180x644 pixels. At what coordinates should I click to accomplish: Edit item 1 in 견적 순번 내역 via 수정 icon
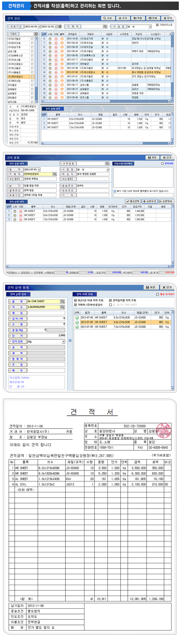click(x=15, y=211)
